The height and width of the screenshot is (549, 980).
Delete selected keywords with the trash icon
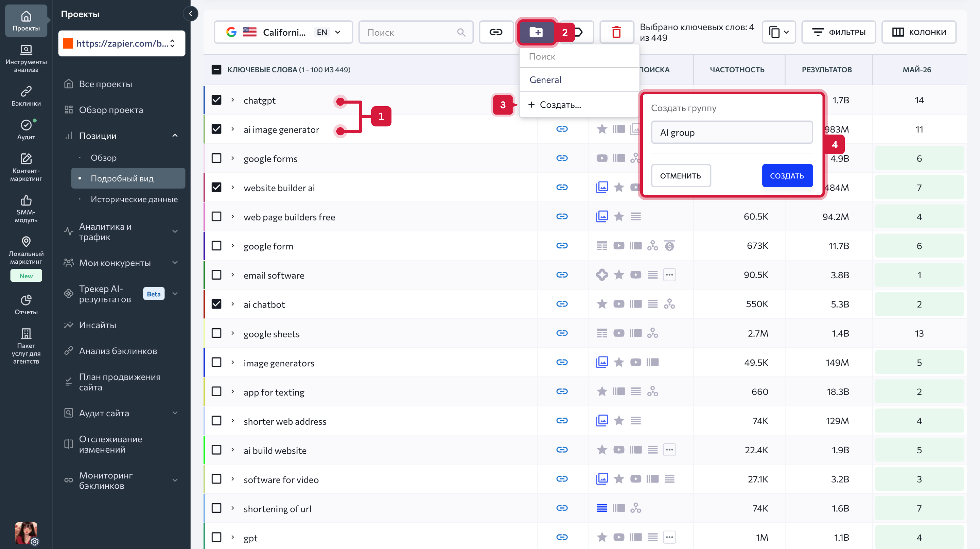click(616, 32)
